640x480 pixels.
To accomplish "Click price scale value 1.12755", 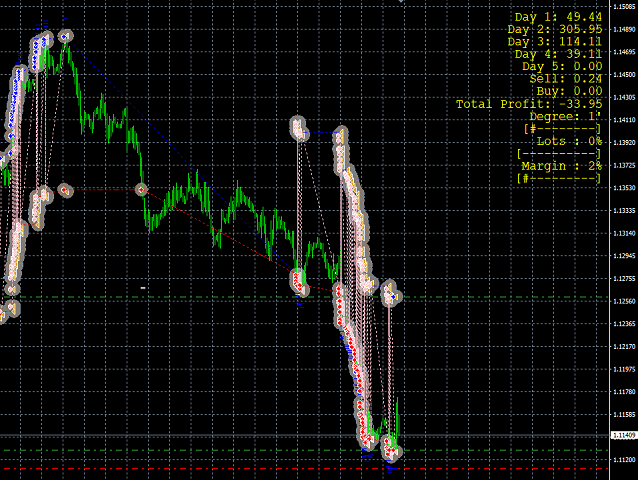I will coord(624,278).
